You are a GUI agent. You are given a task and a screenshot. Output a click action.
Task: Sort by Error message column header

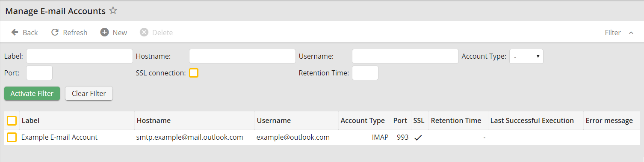point(609,121)
